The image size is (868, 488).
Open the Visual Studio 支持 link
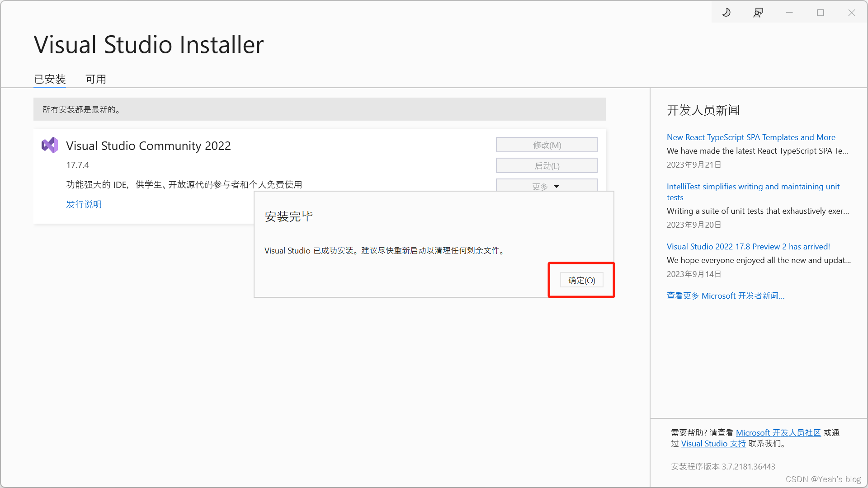[x=713, y=443]
